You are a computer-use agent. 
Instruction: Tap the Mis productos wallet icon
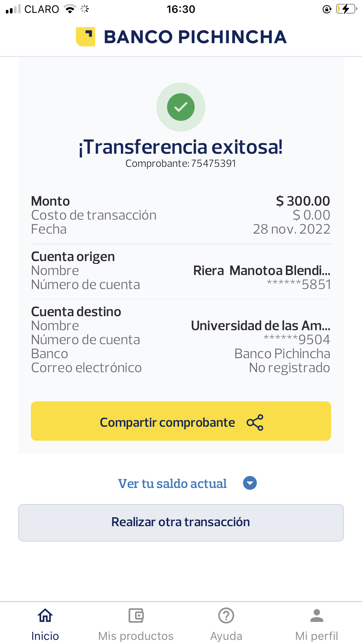pyautogui.click(x=136, y=615)
